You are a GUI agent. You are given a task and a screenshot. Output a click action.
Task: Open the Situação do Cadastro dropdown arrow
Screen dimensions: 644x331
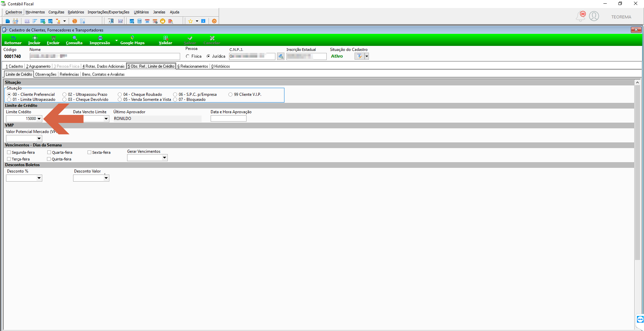coord(367,56)
